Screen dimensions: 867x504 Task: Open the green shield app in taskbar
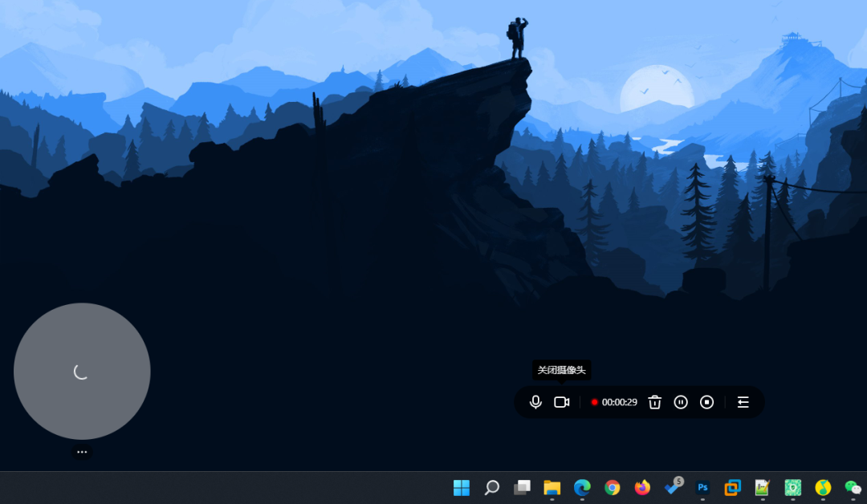(793, 487)
